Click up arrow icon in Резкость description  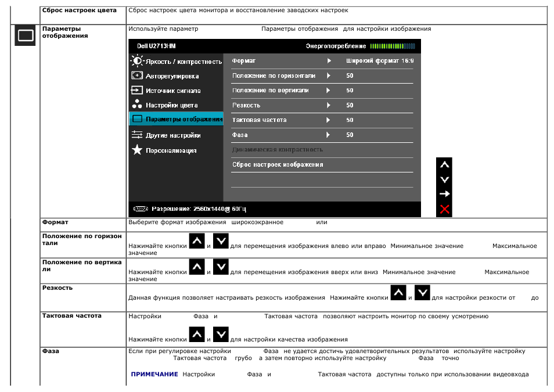398,293
